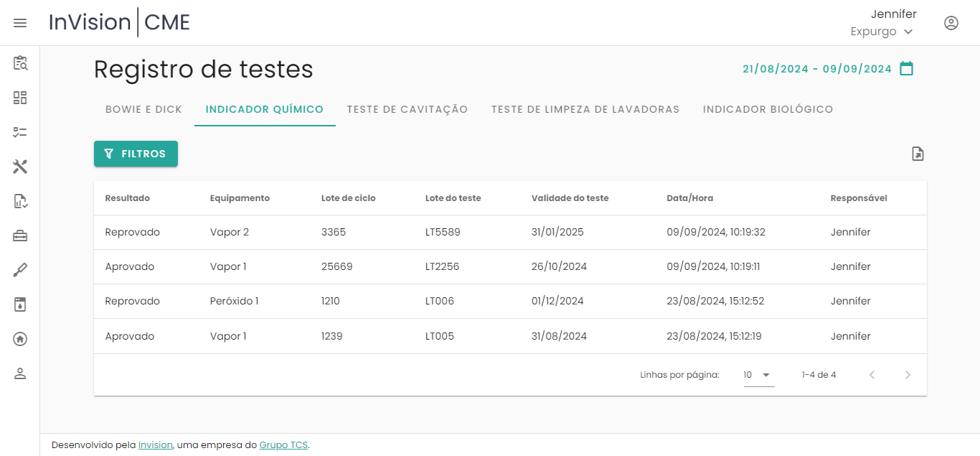Click the washer machine sidebar icon
This screenshot has height=456, width=980.
click(x=20, y=304)
